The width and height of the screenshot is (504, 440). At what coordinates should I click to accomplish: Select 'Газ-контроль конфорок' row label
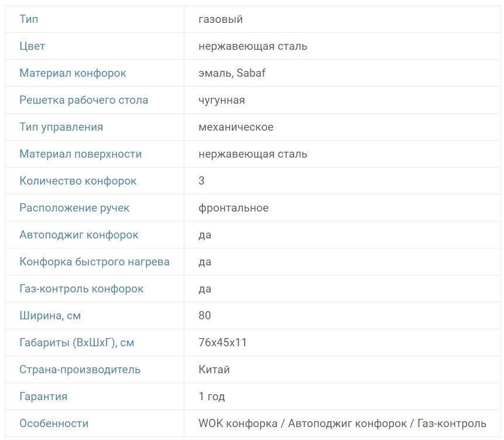coord(81,289)
